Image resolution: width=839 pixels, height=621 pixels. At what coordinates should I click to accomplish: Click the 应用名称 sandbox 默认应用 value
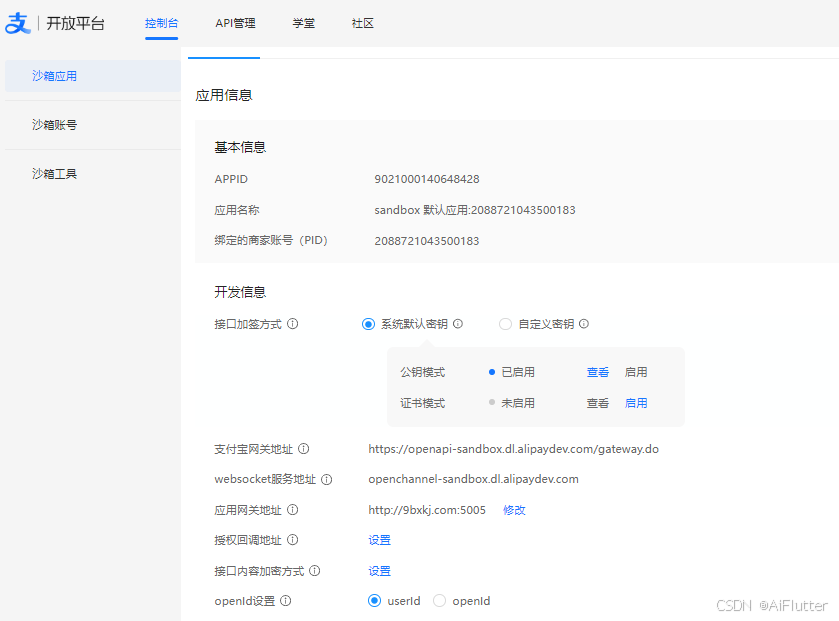click(x=475, y=210)
